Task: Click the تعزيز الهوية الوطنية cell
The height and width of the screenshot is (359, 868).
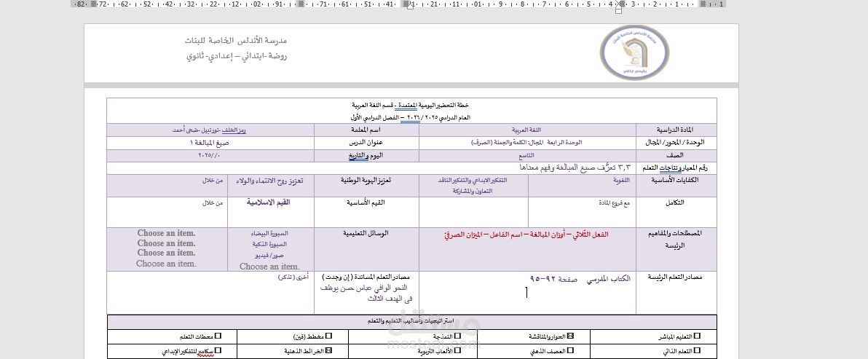Action: (366, 186)
